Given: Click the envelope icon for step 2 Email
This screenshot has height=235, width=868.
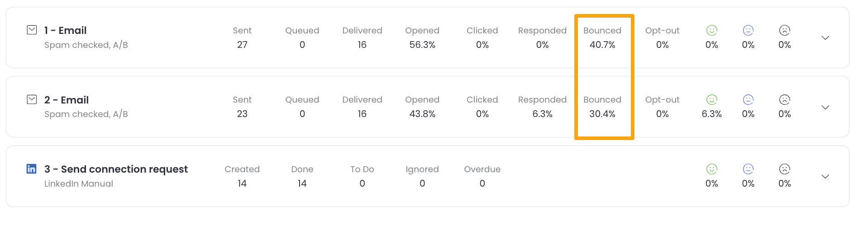Looking at the screenshot, I should coord(32,99).
